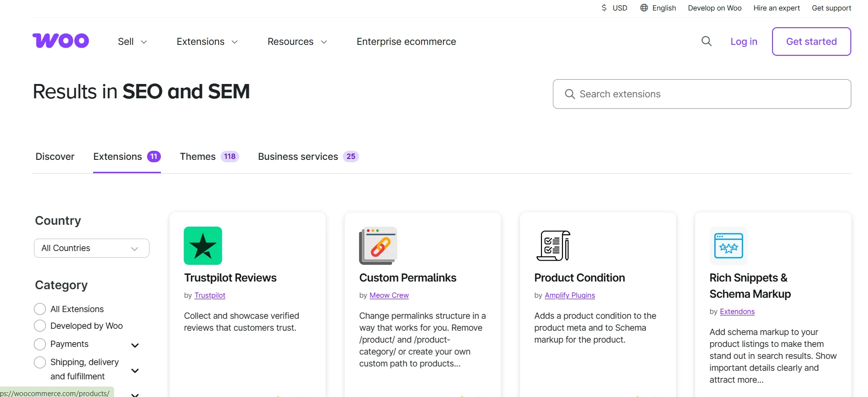Switch to the Discover tab
Viewport: 868px width, 397px height.
pyautogui.click(x=55, y=157)
